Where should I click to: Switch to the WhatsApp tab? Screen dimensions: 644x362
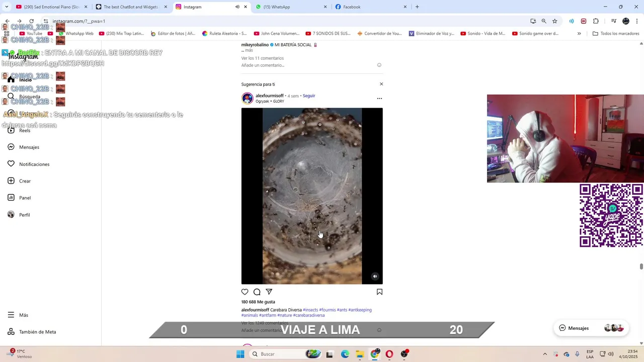click(292, 7)
